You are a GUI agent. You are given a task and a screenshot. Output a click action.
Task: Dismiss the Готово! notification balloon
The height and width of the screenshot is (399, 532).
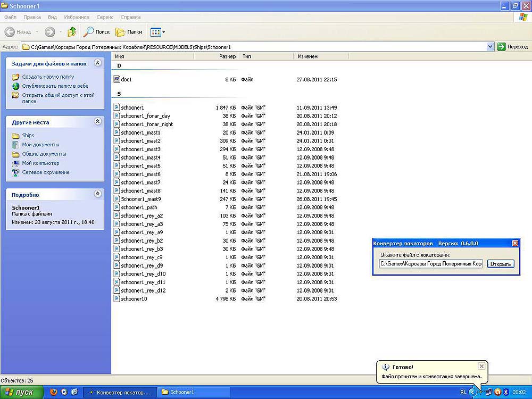tap(481, 366)
